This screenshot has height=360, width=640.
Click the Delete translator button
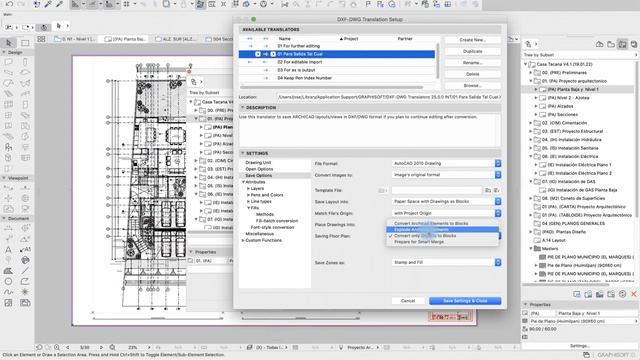point(472,74)
